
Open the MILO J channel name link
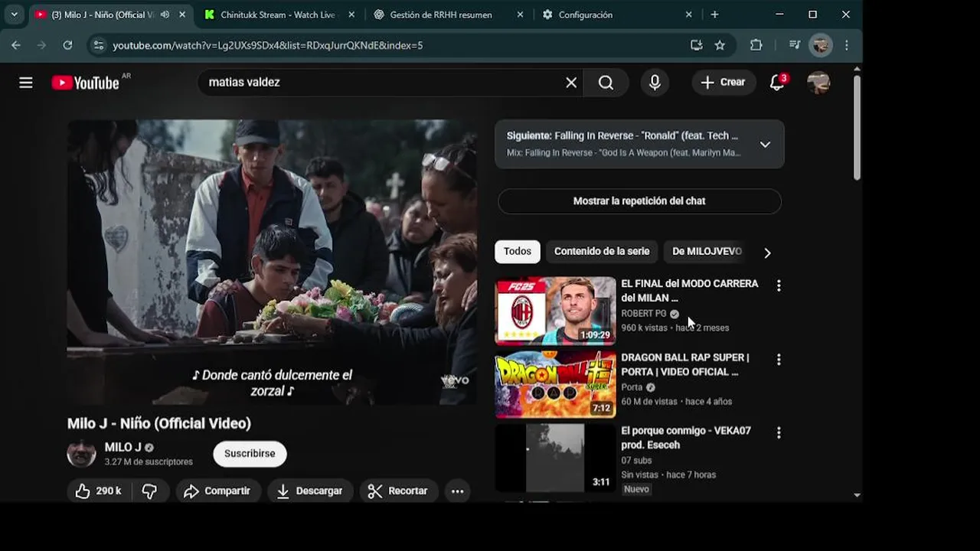click(x=123, y=448)
